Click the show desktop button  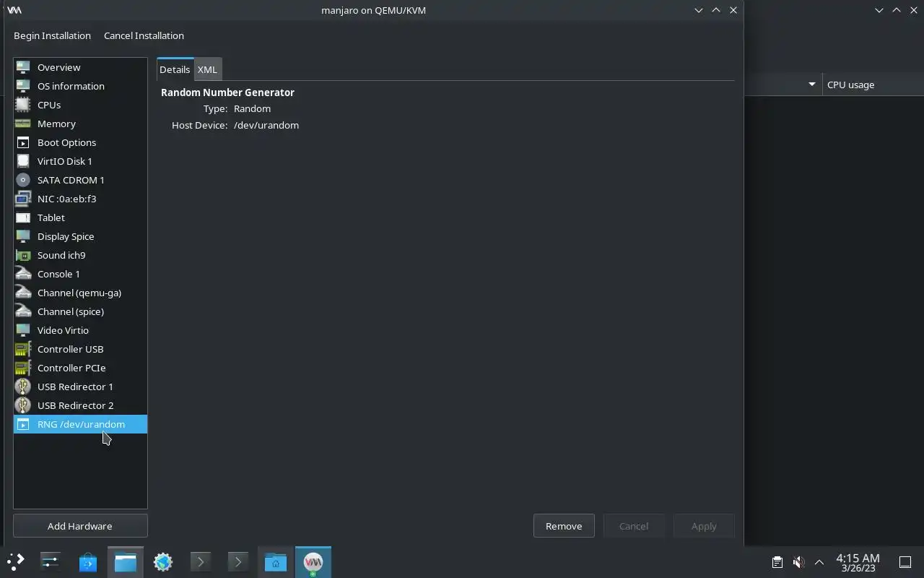pos(905,561)
